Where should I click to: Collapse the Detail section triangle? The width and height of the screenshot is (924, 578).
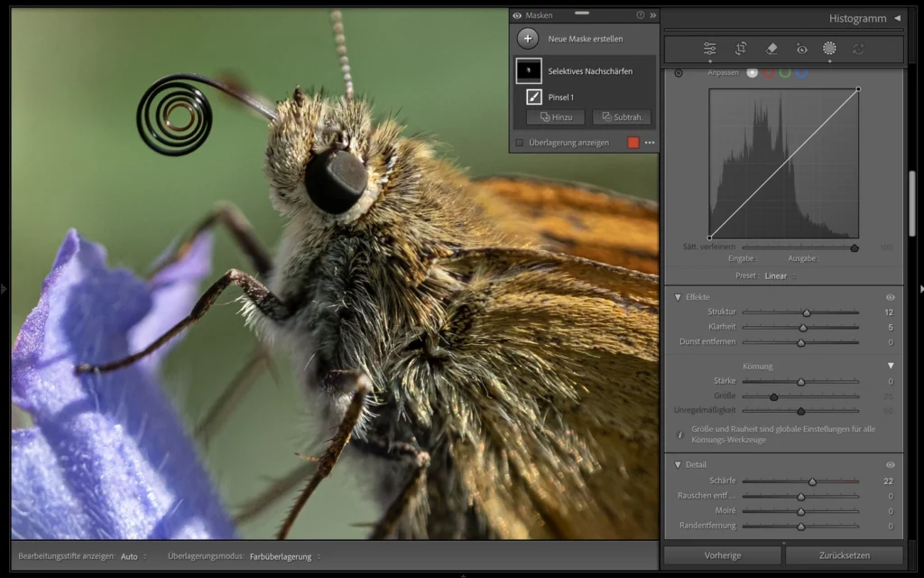click(x=678, y=464)
